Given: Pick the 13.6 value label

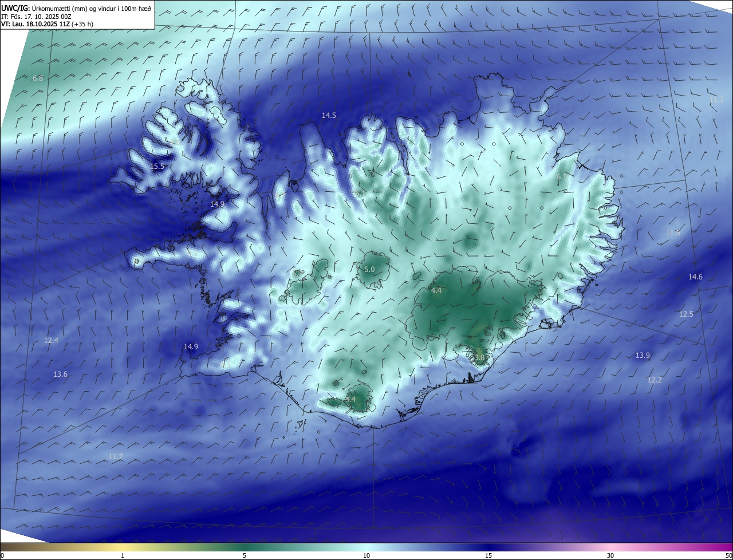Looking at the screenshot, I should pyautogui.click(x=60, y=374).
